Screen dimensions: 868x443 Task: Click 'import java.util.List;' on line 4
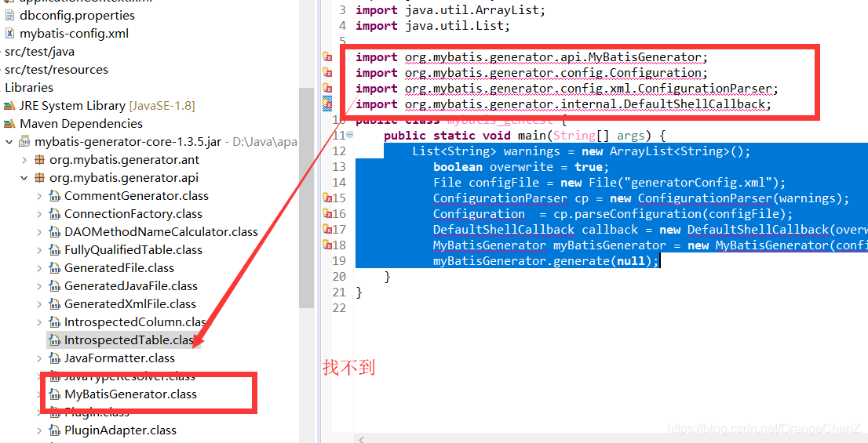tap(433, 25)
